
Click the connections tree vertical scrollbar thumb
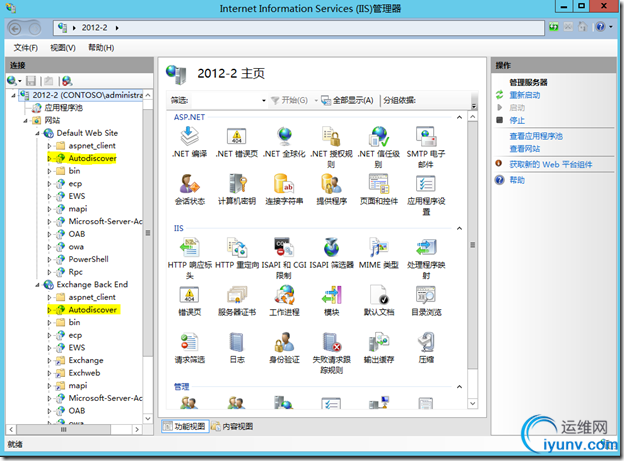click(x=148, y=233)
